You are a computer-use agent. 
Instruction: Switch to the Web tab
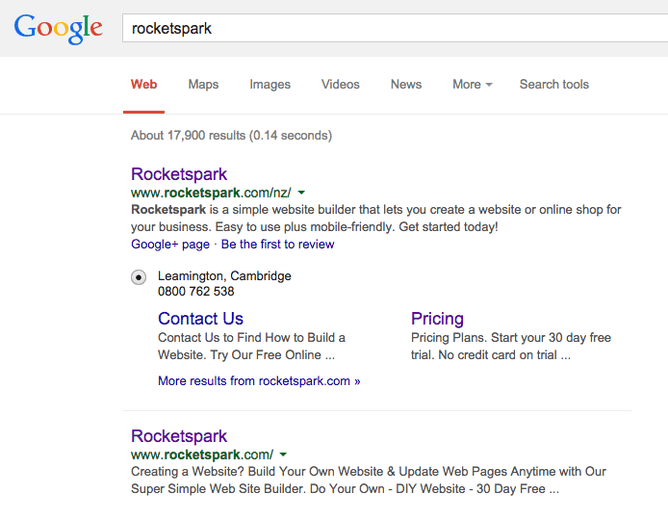[144, 84]
